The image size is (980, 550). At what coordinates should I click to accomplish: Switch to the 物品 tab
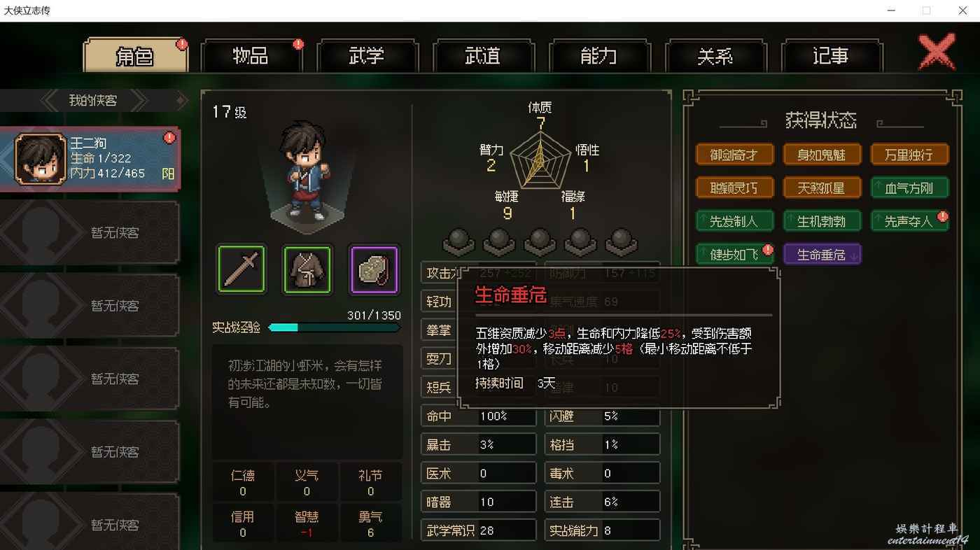coord(251,56)
